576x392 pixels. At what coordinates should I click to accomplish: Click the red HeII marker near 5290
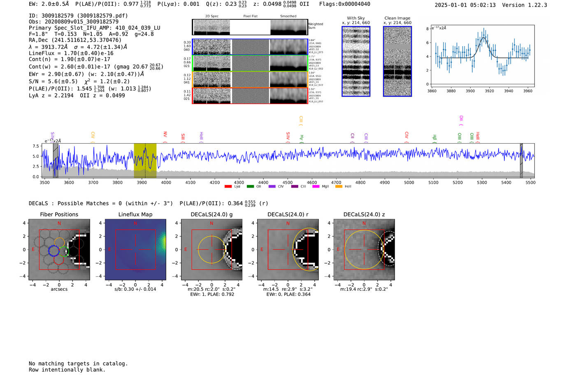(478, 137)
